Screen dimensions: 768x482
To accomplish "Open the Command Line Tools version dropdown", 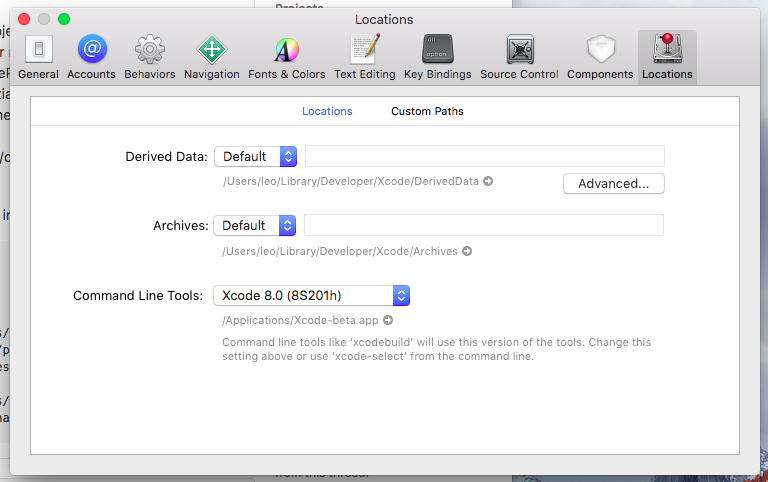I will 312,296.
